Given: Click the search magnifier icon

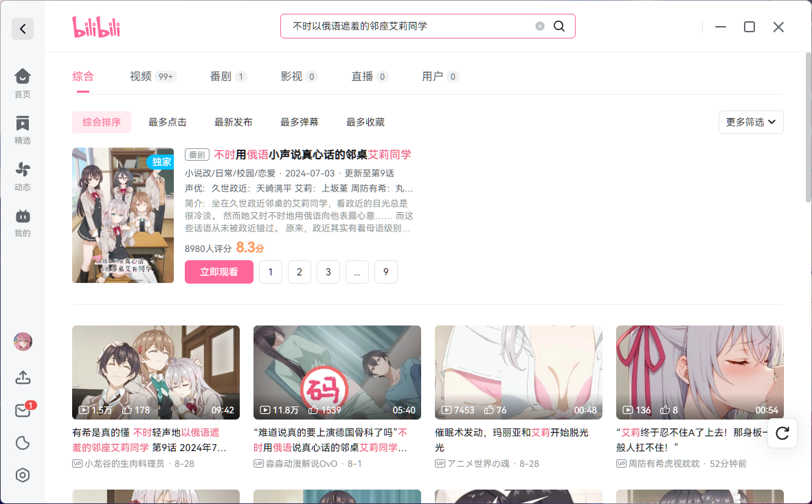Looking at the screenshot, I should click(x=559, y=26).
